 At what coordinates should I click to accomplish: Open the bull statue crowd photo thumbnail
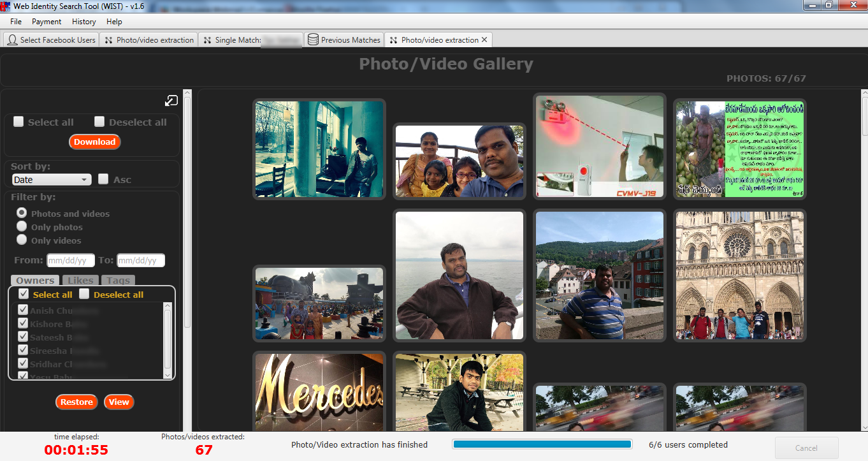click(x=319, y=304)
